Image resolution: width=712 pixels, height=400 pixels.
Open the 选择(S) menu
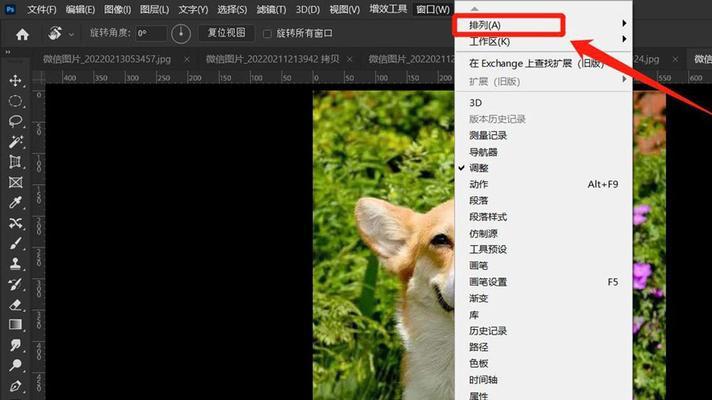coord(232,10)
